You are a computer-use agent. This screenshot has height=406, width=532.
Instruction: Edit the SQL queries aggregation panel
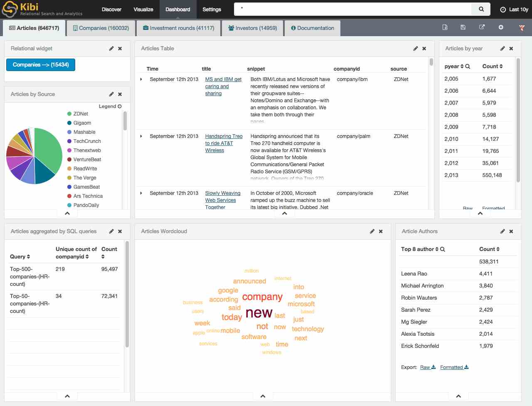coord(111,231)
